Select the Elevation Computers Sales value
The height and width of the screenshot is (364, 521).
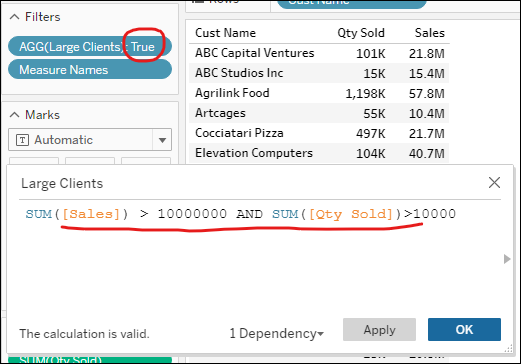427,153
